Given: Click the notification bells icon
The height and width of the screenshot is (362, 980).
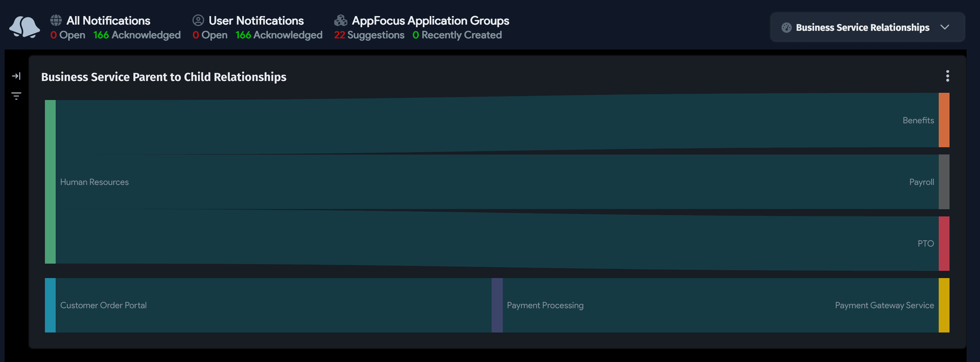Looking at the screenshot, I should tap(24, 27).
